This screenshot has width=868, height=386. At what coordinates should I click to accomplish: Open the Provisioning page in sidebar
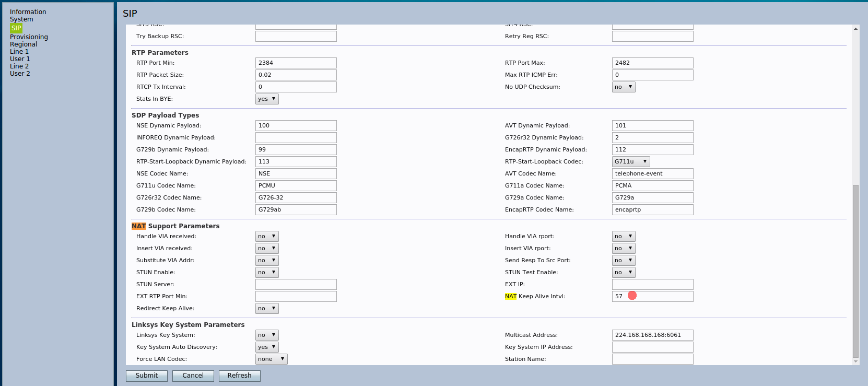click(29, 37)
